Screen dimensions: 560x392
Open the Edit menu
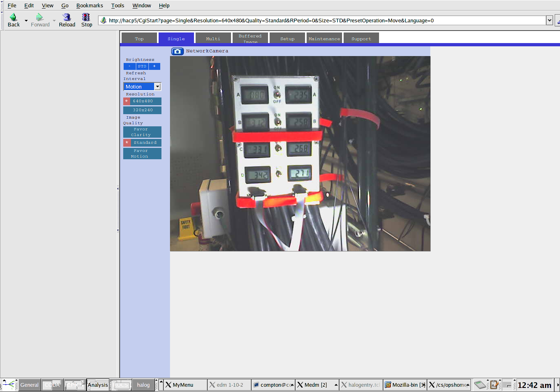coord(29,5)
